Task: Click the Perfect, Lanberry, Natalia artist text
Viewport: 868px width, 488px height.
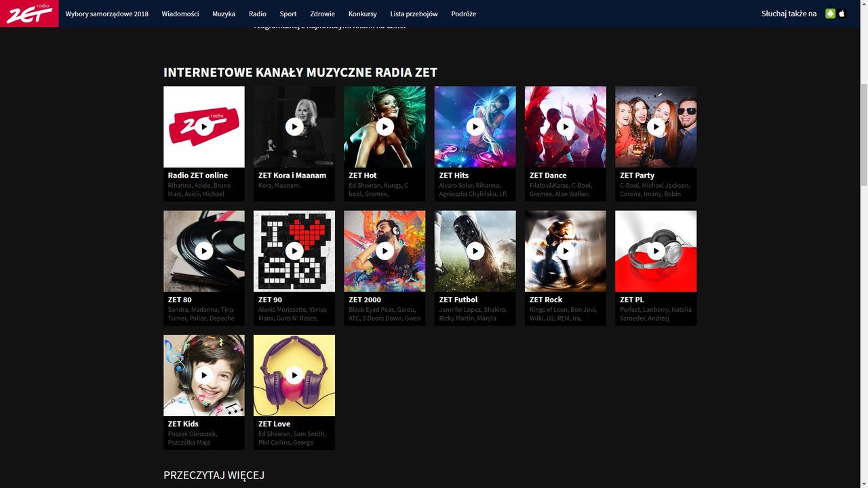Action: pyautogui.click(x=656, y=309)
